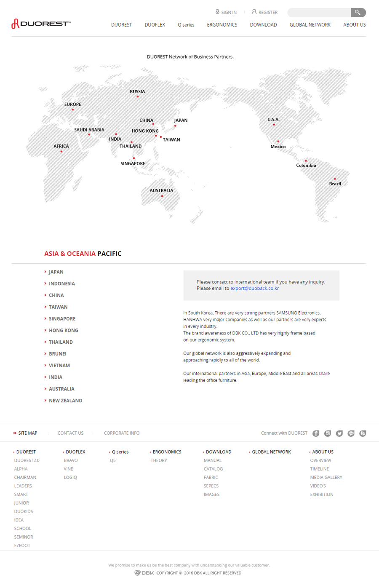Open CATALOG in site map

[x=213, y=469]
